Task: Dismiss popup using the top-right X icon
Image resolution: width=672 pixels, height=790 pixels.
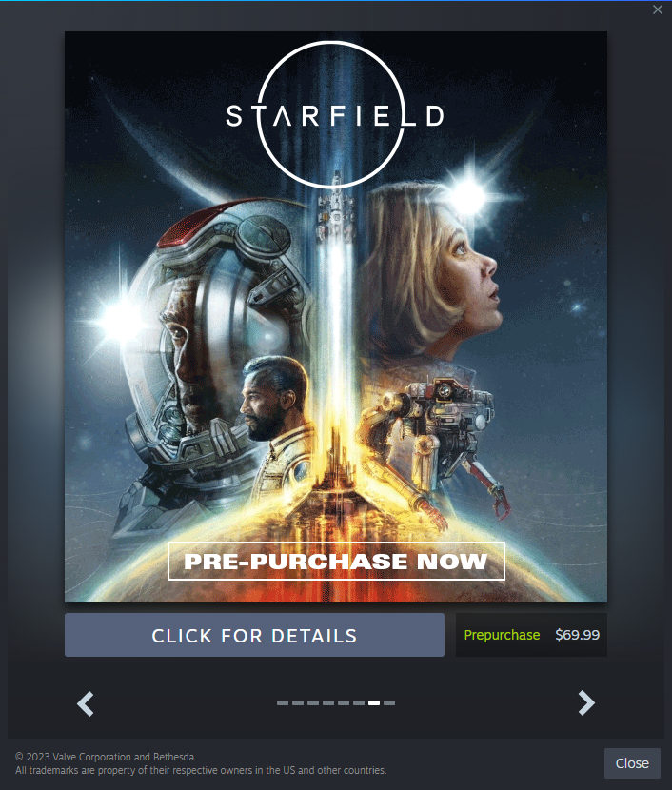Action: [x=658, y=10]
